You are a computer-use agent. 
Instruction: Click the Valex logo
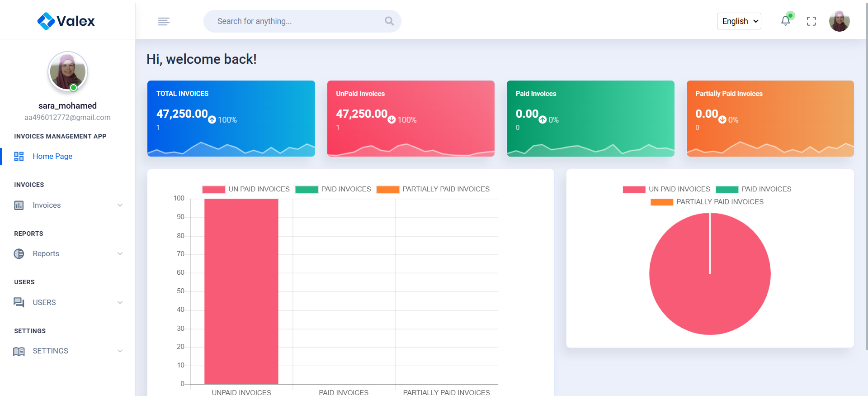[x=66, y=21]
